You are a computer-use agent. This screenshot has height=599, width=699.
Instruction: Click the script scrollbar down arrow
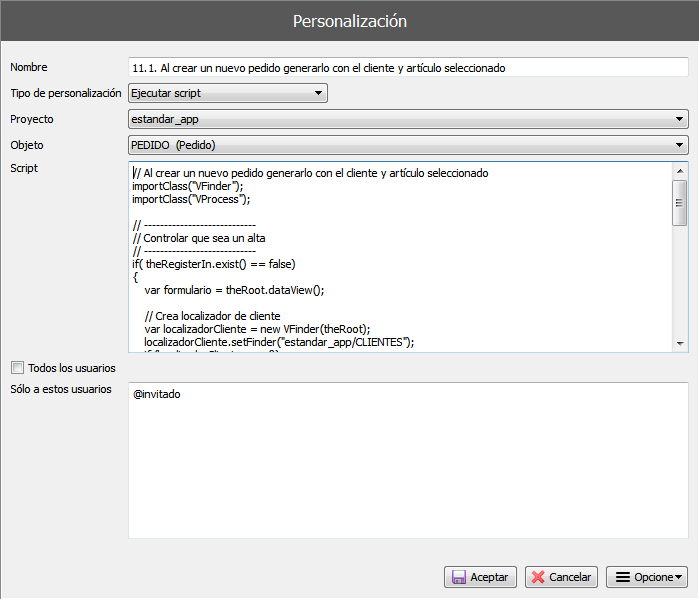tap(680, 343)
